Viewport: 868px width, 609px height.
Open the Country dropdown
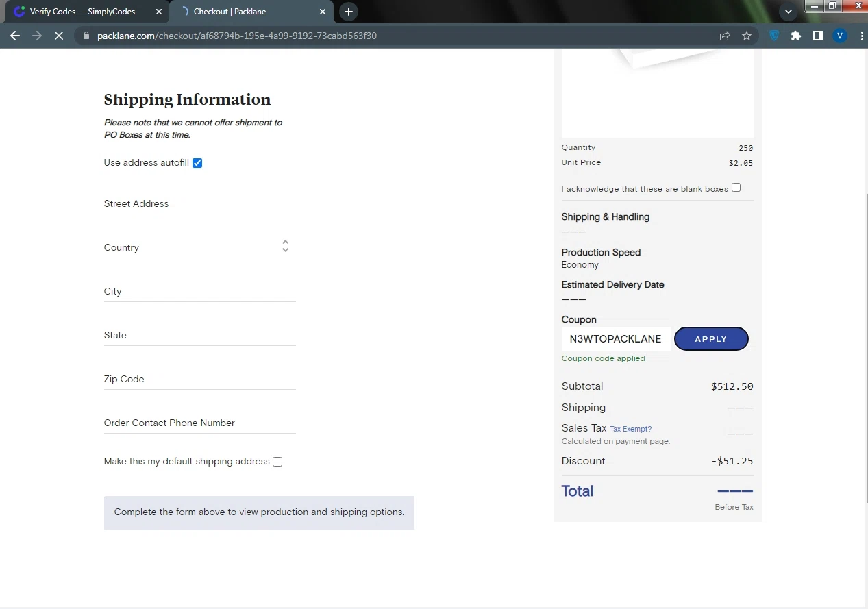click(x=200, y=247)
